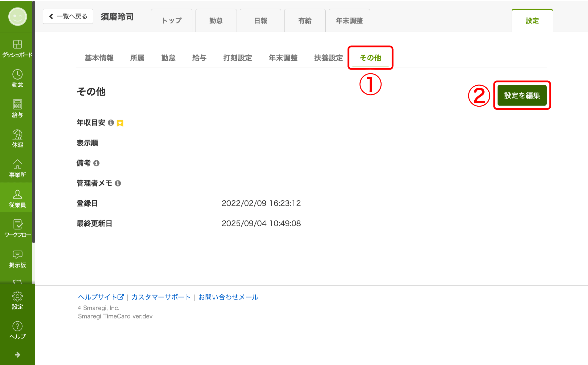Click the smiley face logo avatar
The height and width of the screenshot is (365, 588).
tap(18, 17)
